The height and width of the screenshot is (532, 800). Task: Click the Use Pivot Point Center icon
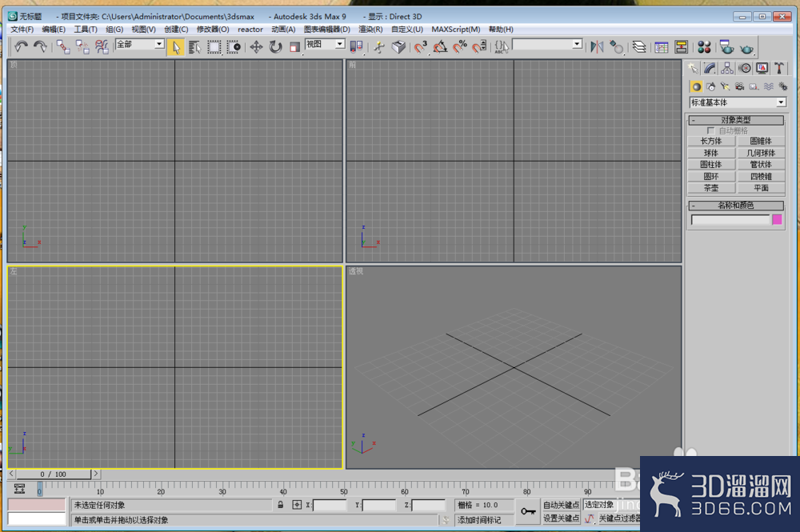pyautogui.click(x=357, y=47)
